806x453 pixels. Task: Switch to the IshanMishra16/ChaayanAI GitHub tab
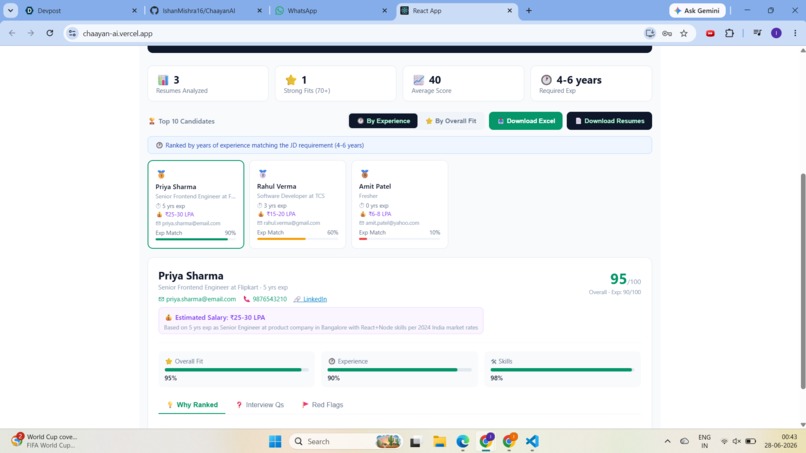pyautogui.click(x=206, y=10)
